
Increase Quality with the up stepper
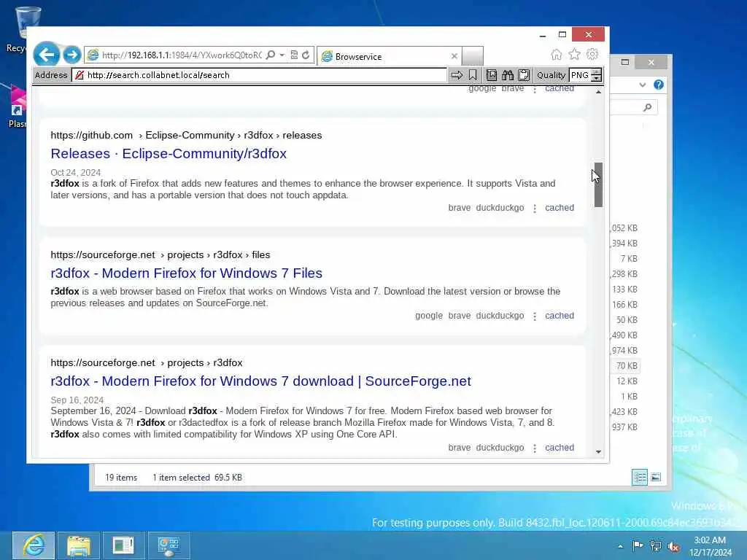point(597,72)
